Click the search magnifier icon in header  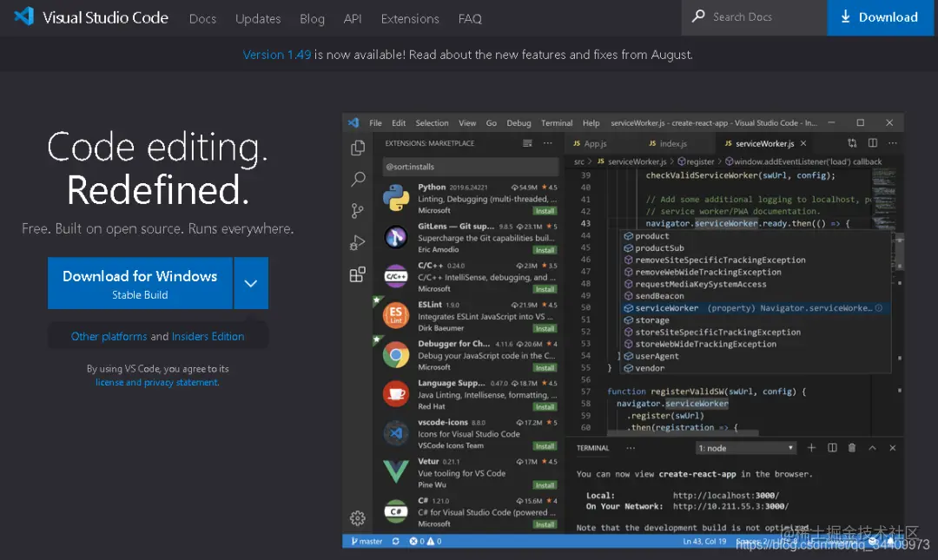tap(698, 16)
